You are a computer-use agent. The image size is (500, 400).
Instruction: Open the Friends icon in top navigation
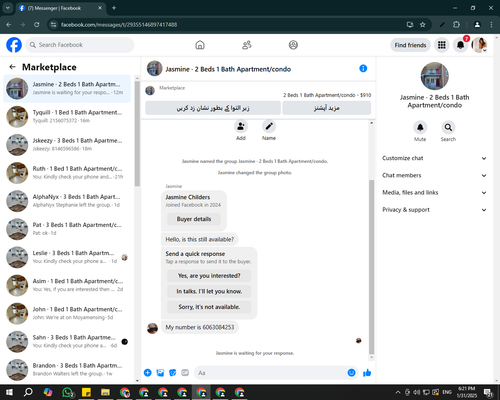(x=247, y=45)
